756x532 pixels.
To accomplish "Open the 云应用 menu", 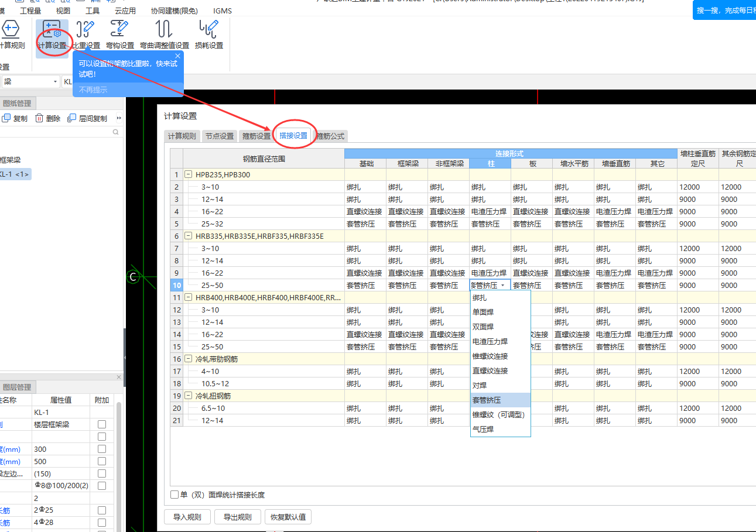I will tap(125, 11).
